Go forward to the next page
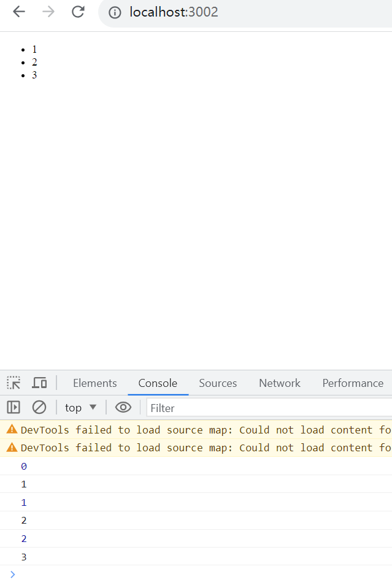The image size is (392, 588). 48,12
